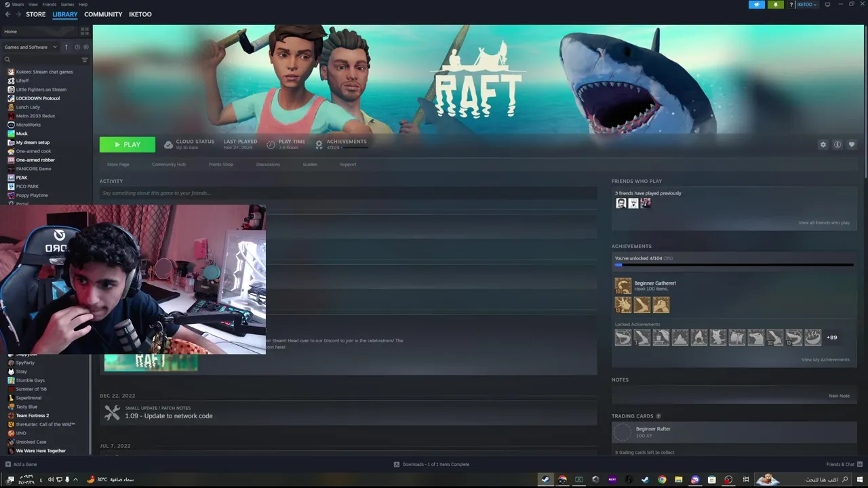
Task: Open the IKETOO profile tab
Action: pos(140,14)
